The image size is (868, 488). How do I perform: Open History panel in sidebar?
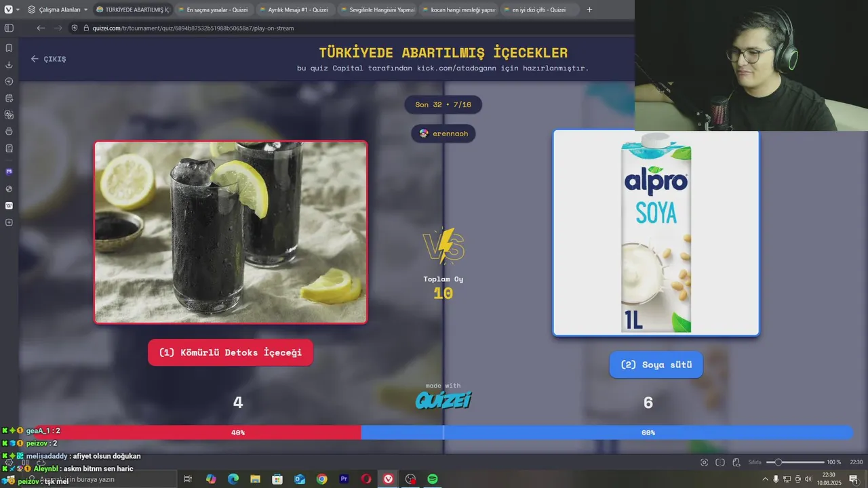point(9,81)
